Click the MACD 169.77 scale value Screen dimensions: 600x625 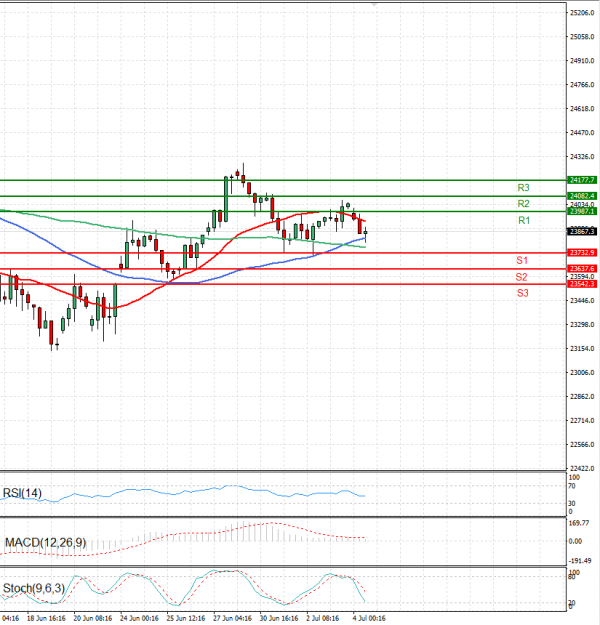point(578,523)
